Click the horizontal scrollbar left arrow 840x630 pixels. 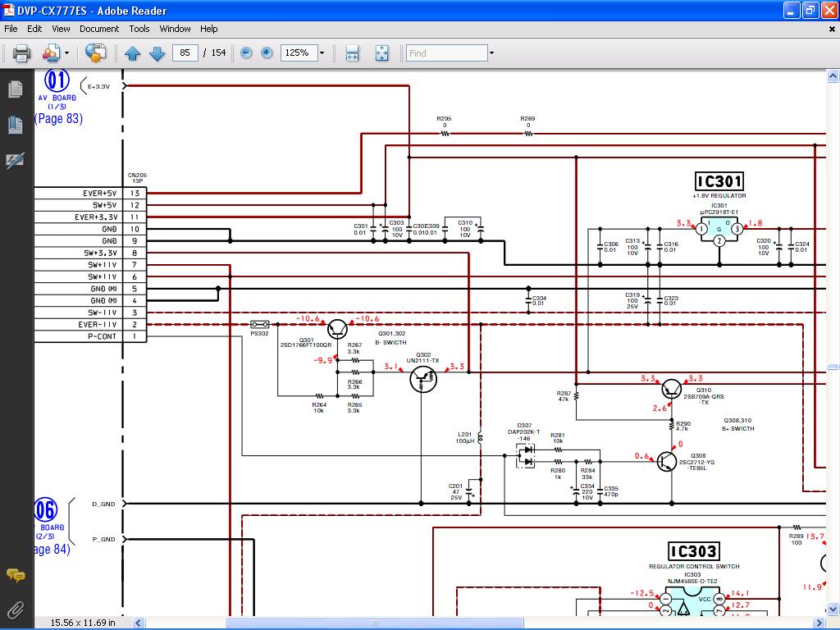(138, 623)
